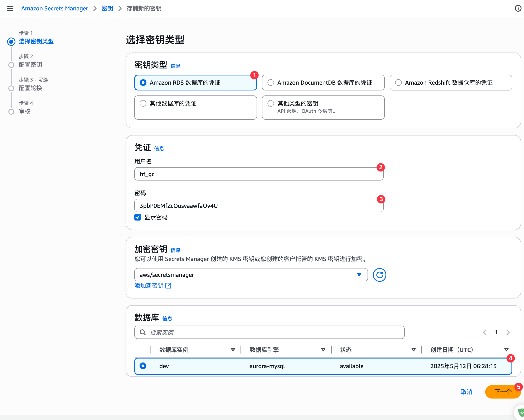The height and width of the screenshot is (420, 524).
Task: Select Amazon DocumentDB 数据库的凭证 option
Action: [271, 83]
